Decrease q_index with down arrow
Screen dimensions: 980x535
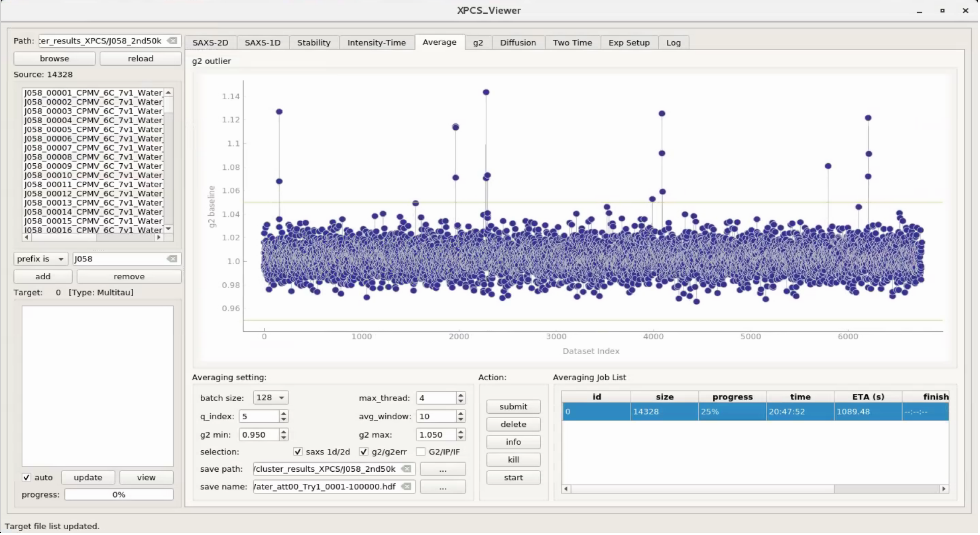point(284,420)
